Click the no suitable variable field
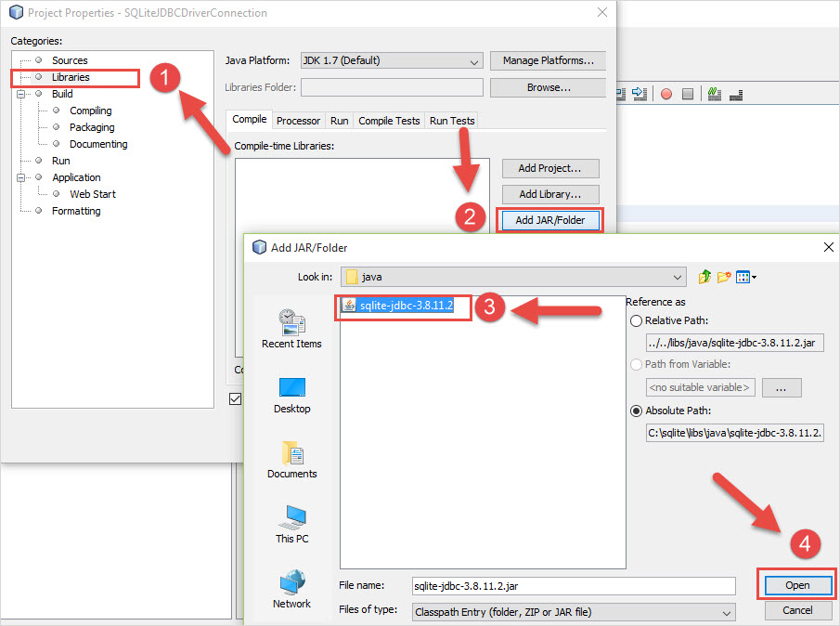The width and height of the screenshot is (840, 626). pos(700,387)
